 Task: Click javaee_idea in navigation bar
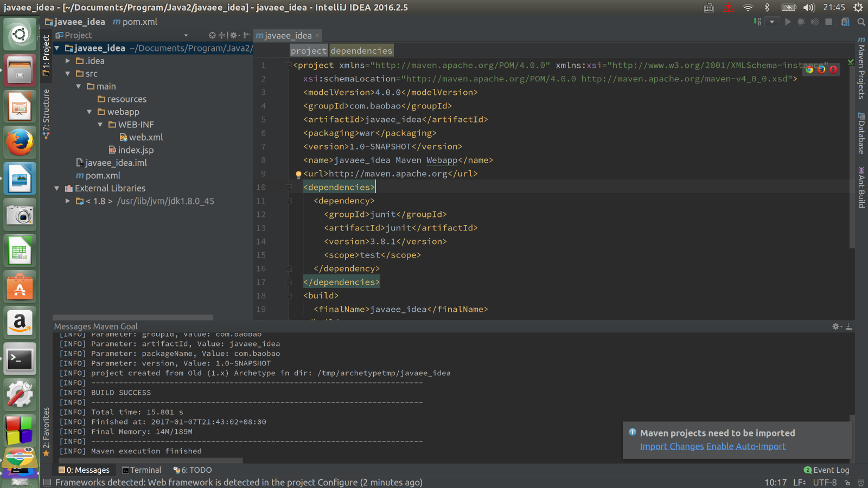[x=75, y=22]
